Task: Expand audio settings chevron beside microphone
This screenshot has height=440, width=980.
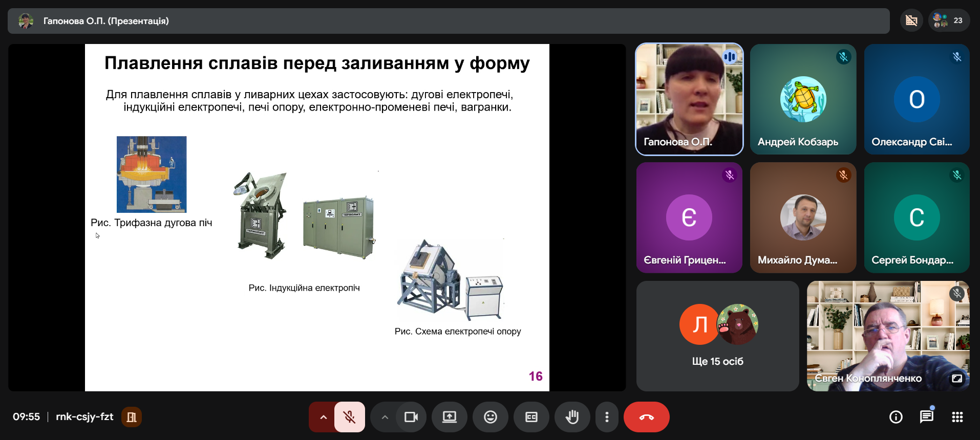Action: click(x=323, y=417)
